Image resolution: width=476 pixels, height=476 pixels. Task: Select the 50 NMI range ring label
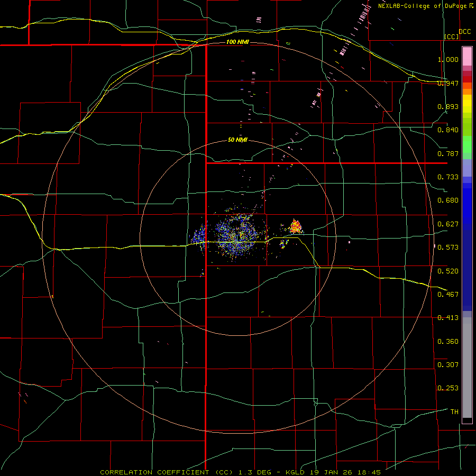tap(237, 140)
